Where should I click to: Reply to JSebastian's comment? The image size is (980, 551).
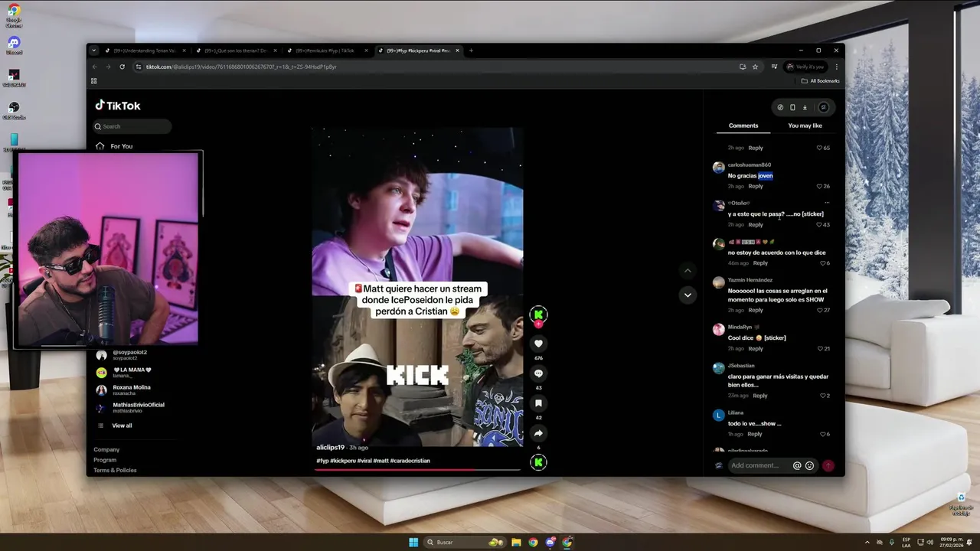pos(759,396)
